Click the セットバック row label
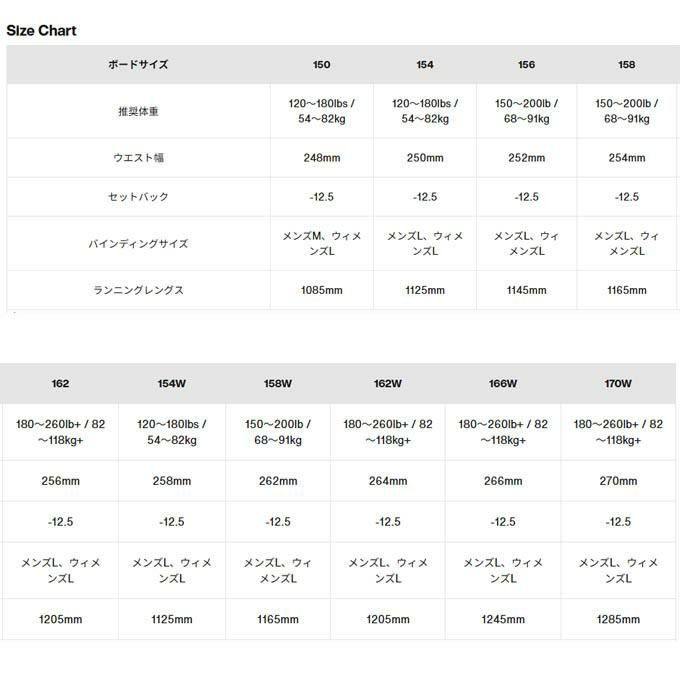Viewport: 680px width, 680px height. click(138, 197)
